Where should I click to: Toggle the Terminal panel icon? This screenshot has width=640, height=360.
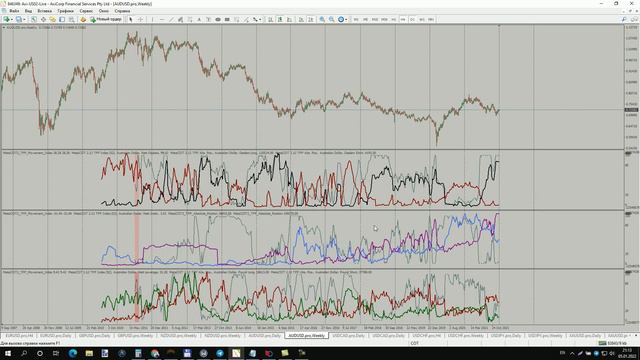62,19
